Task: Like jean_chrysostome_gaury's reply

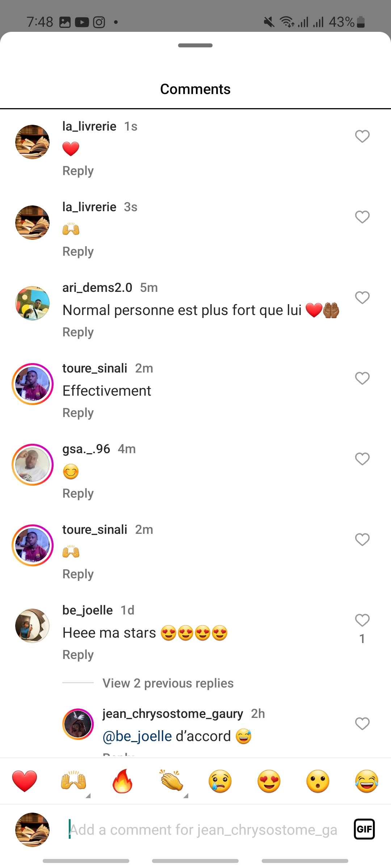Action: point(362,724)
